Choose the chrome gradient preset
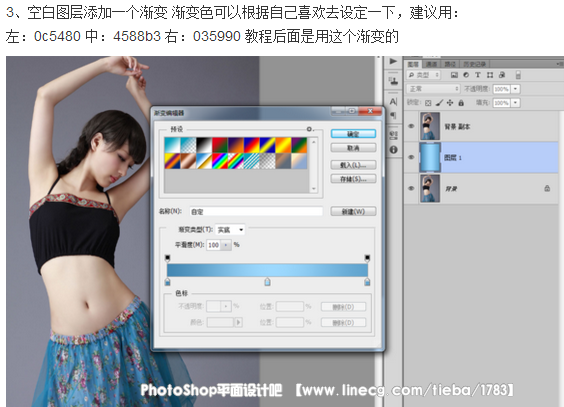 coord(204,161)
